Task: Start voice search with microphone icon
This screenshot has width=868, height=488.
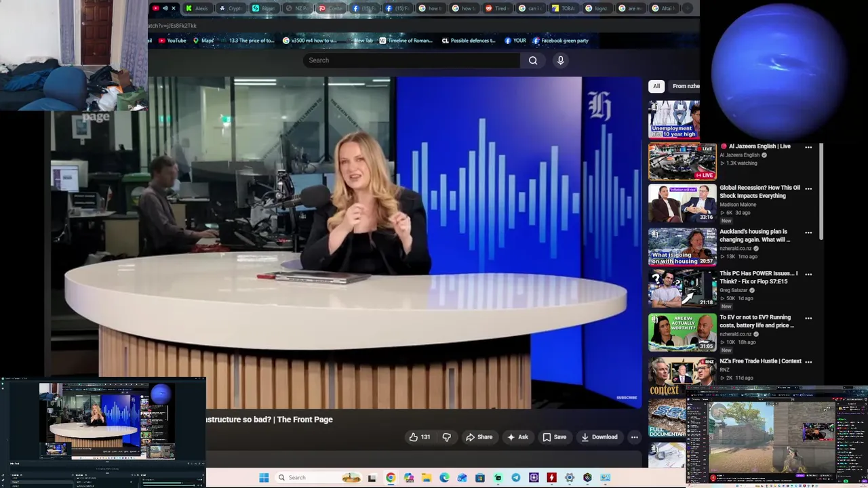Action: point(560,60)
